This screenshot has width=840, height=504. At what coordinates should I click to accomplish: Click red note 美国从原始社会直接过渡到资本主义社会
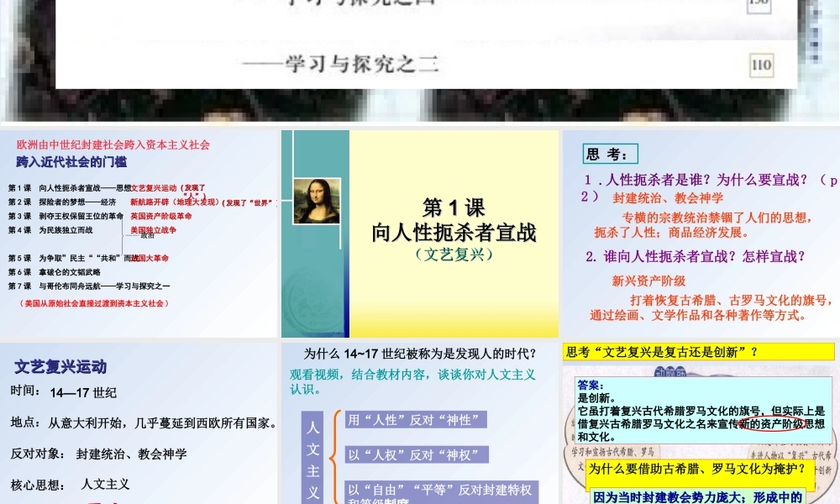[94, 303]
